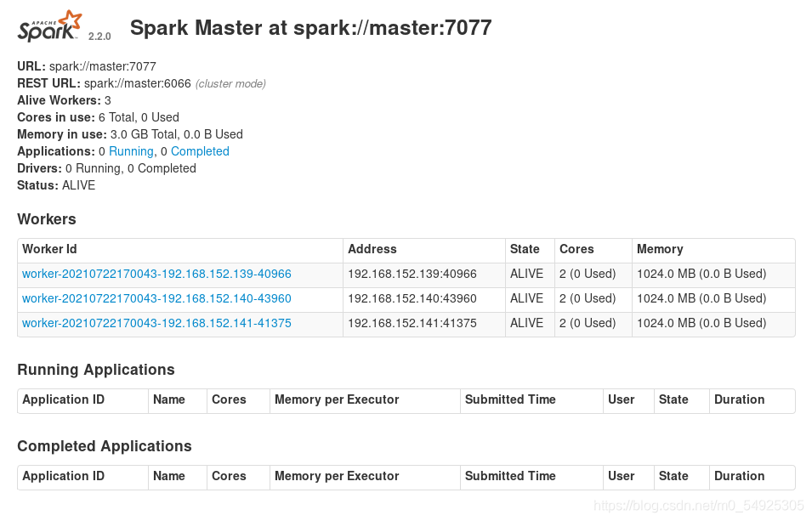Click the Running Applications section heading
Screen dimensions: 812x521
(x=96, y=370)
